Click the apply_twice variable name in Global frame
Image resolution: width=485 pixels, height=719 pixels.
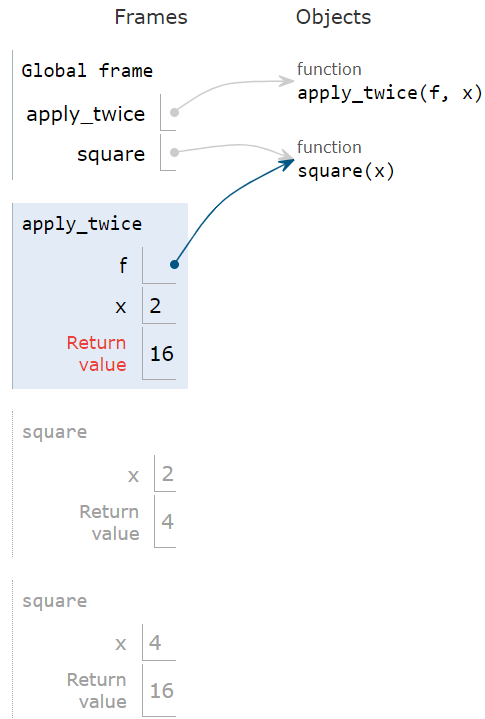click(86, 115)
